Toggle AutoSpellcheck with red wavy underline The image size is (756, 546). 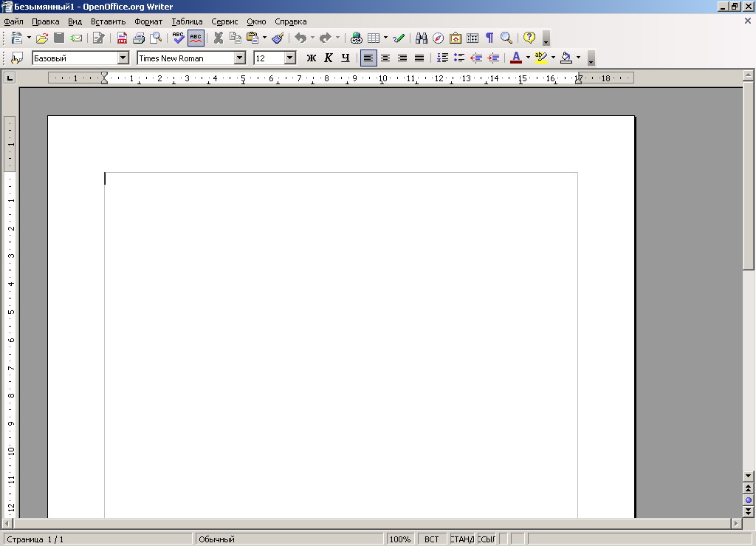[196, 38]
